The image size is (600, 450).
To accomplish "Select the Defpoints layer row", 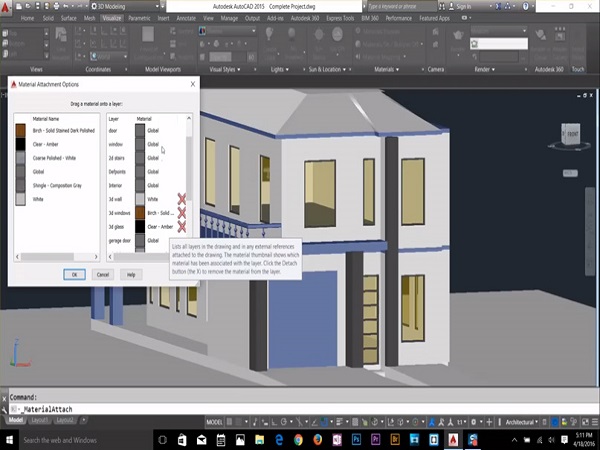I will pyautogui.click(x=147, y=172).
